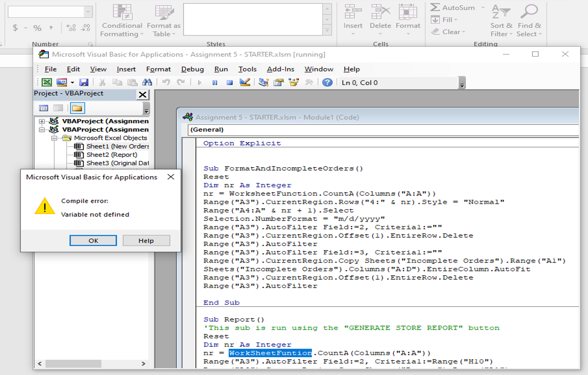This screenshot has width=588, height=375.
Task: Toggle Folders view in Project pane
Action: 77,108
